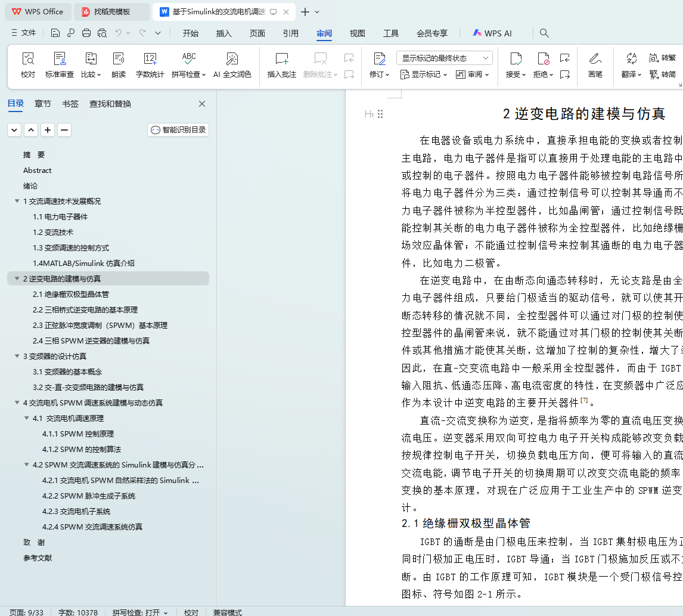Image resolution: width=683 pixels, height=616 pixels.
Task: Click the save icon in quick access bar
Action: click(x=55, y=33)
